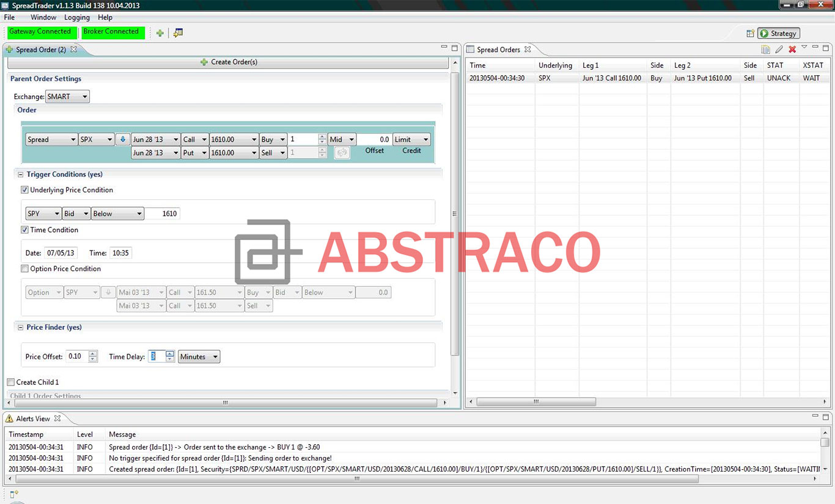Delete the SPX order via the red X icon

[793, 49]
